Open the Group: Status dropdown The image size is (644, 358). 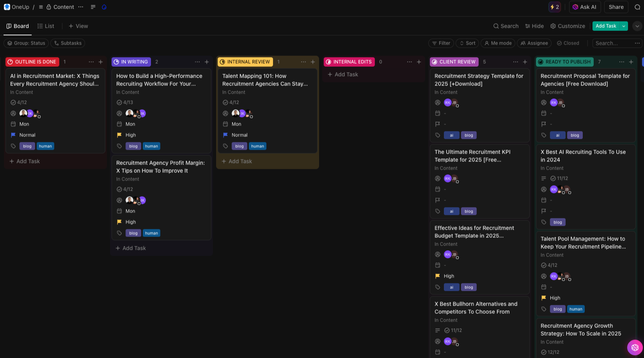tap(26, 43)
